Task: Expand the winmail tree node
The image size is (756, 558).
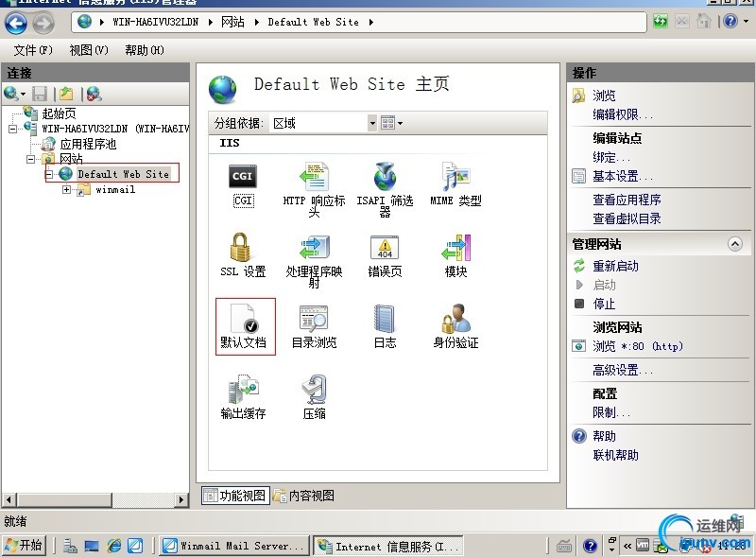Action: click(66, 189)
